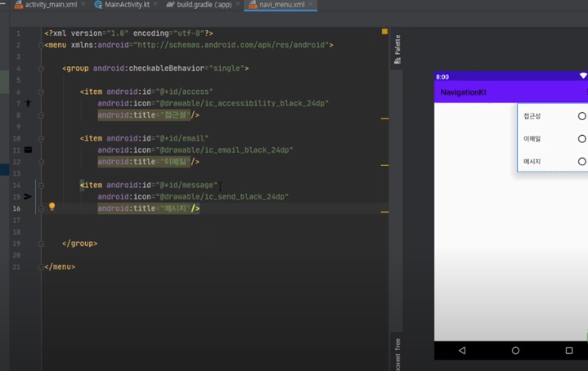Click the yellow warning indicator at the editor's top right
The width and height of the screenshot is (588, 371).
(384, 32)
